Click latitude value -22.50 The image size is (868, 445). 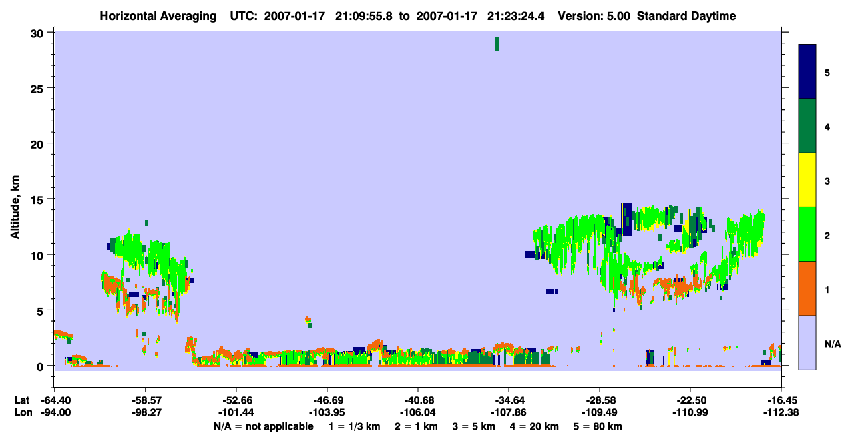[690, 400]
